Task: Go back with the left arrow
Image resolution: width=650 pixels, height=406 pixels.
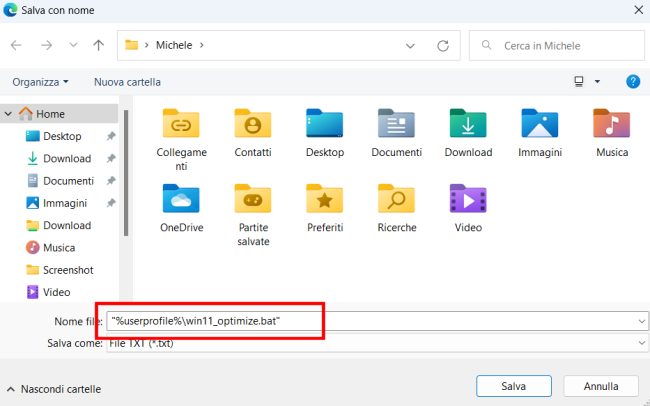Action: point(16,45)
